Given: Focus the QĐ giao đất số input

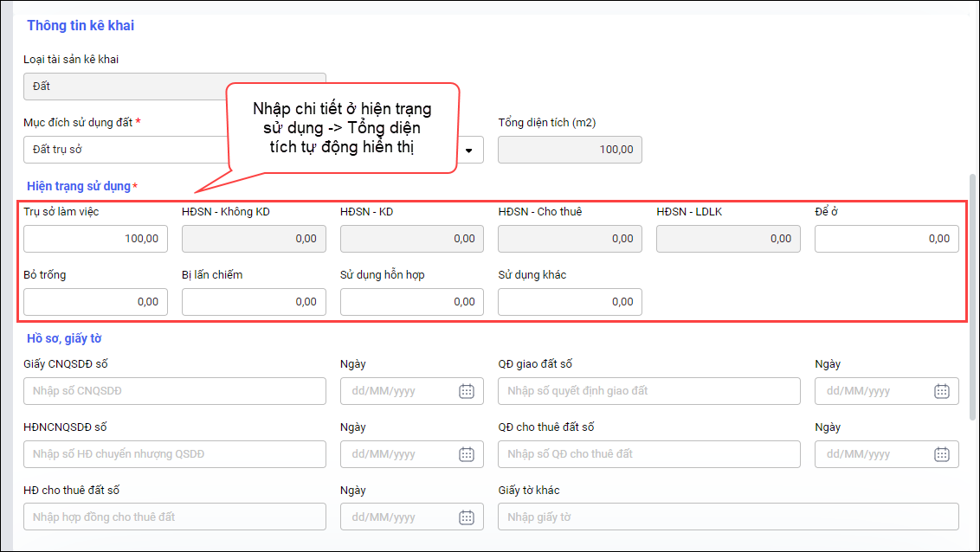Looking at the screenshot, I should pos(649,391).
